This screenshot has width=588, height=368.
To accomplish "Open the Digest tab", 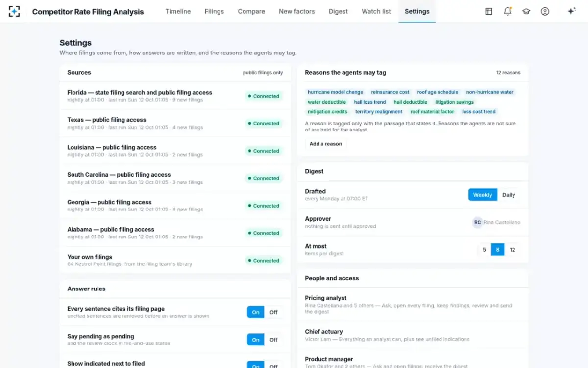I will tap(338, 11).
